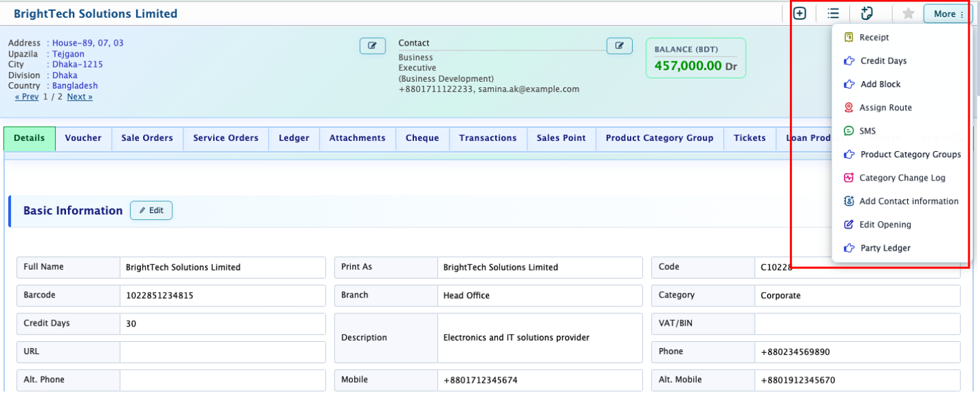The image size is (980, 395).
Task: Toggle the More dropdown button
Action: [x=948, y=14]
